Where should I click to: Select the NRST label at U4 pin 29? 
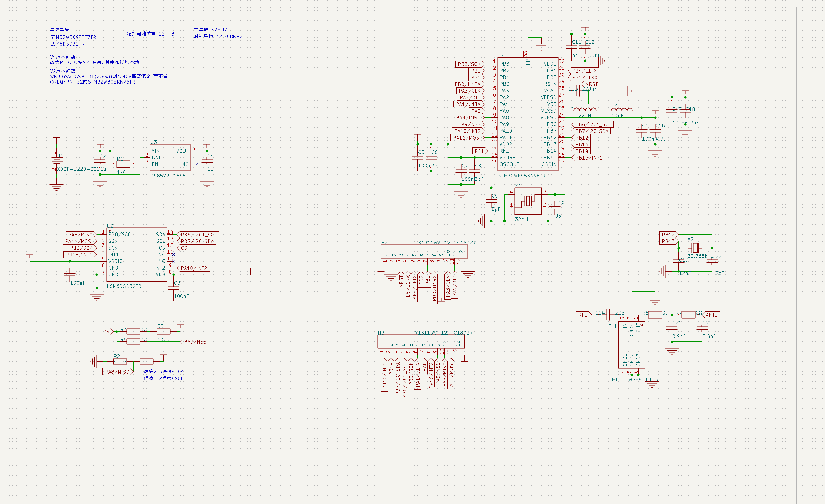591,84
